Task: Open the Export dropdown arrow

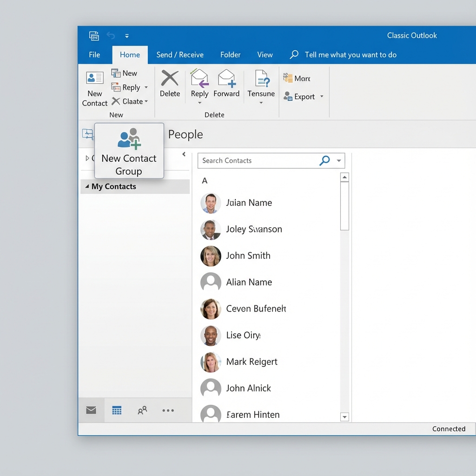Action: coord(322,97)
